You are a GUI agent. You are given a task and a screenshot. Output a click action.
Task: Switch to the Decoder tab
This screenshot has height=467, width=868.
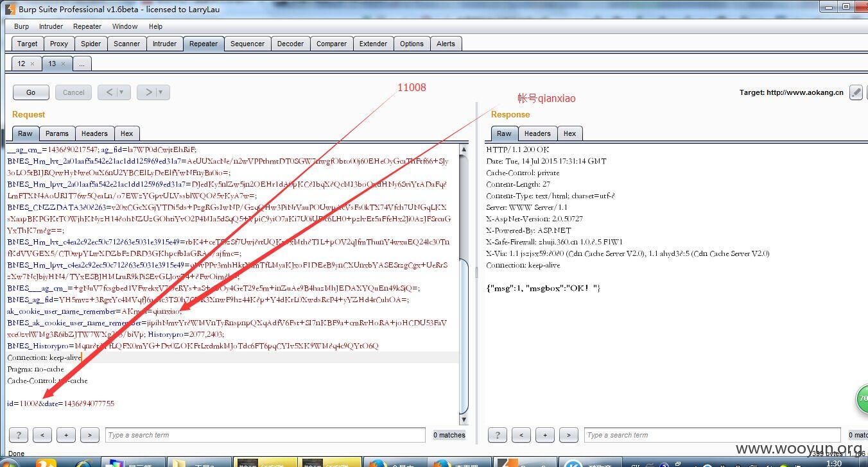click(x=290, y=44)
